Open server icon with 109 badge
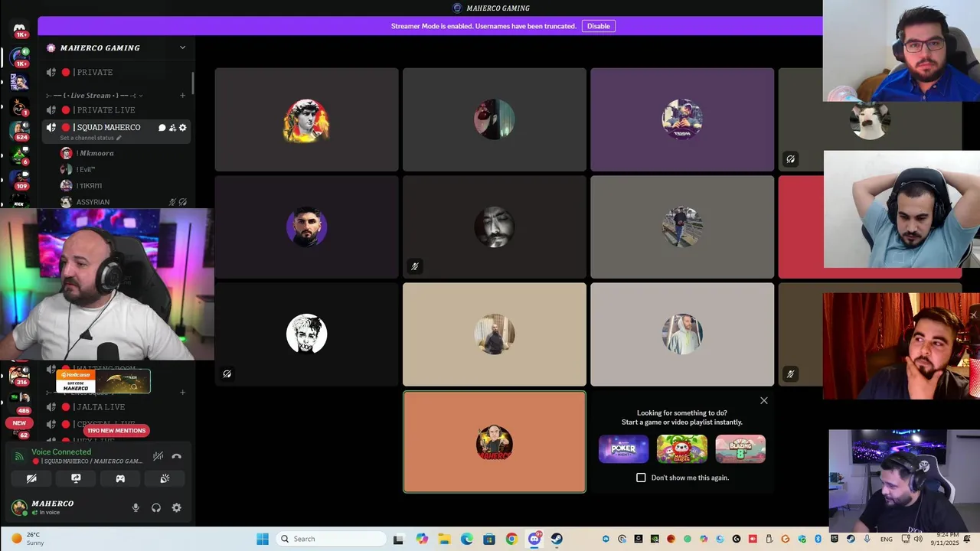The height and width of the screenshot is (551, 980). coord(20,179)
